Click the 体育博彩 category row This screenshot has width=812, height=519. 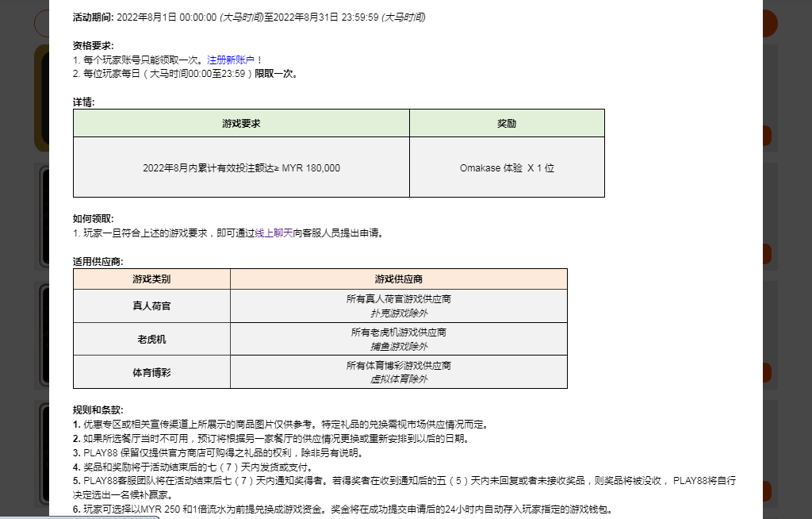click(x=151, y=371)
